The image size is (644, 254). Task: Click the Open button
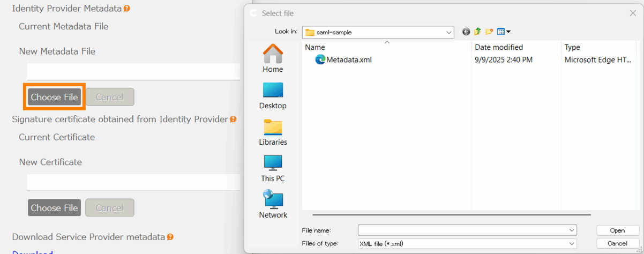point(617,230)
